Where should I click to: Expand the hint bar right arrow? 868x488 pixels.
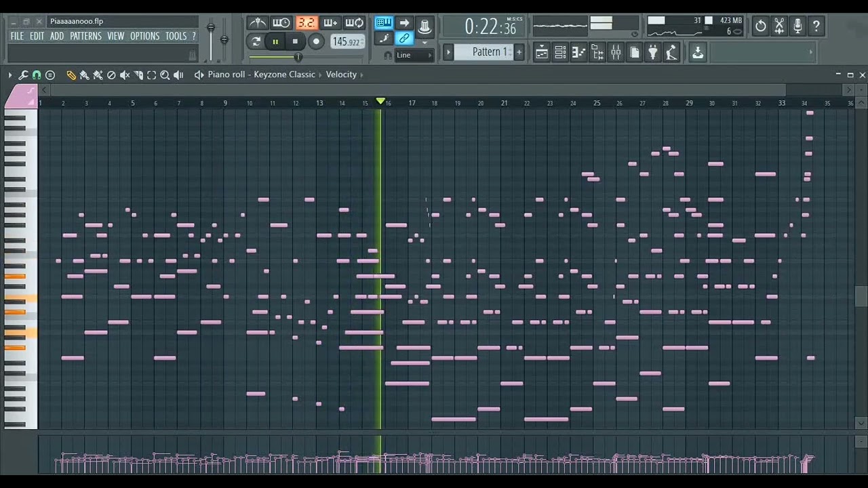[811, 52]
